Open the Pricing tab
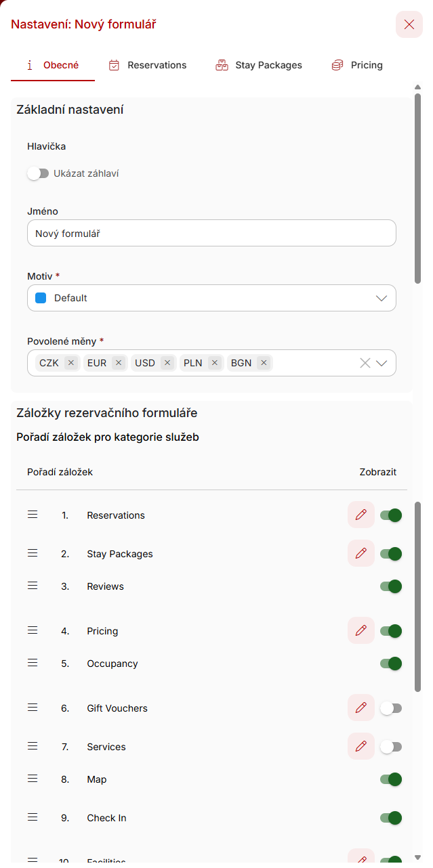 [x=357, y=65]
